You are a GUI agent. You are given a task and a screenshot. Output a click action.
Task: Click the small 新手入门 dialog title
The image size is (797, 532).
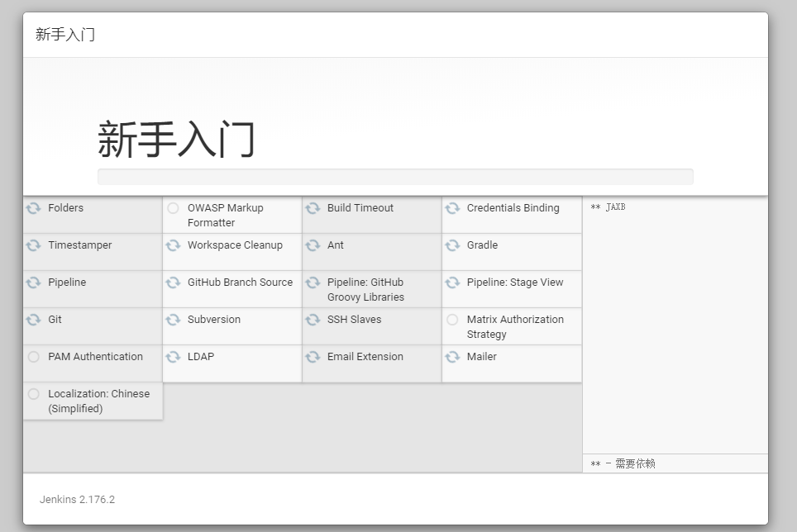(65, 35)
